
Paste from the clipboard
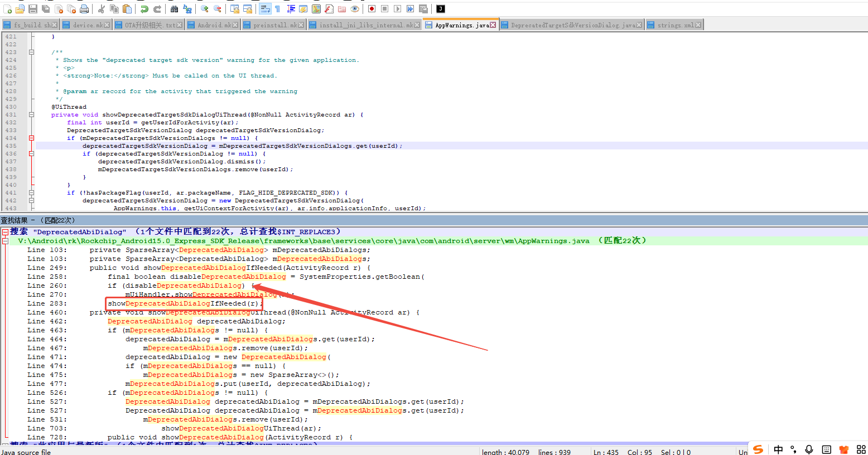(x=127, y=9)
